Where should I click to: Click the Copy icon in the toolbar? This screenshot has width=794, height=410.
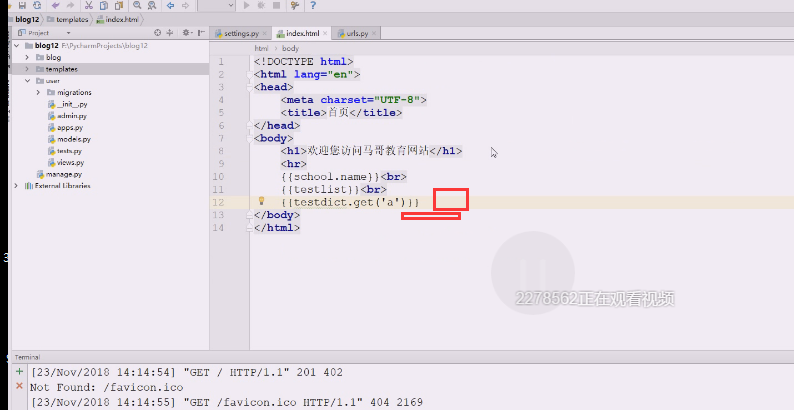[104, 6]
